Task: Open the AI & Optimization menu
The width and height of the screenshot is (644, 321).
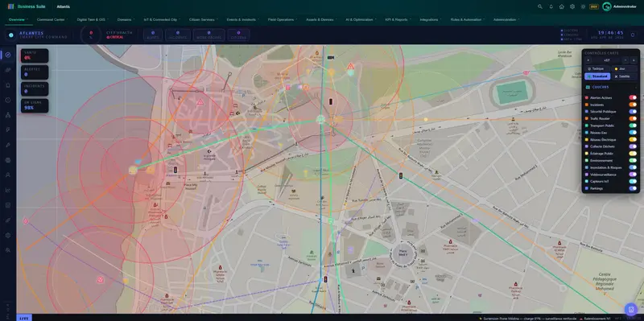Action: 361,19
